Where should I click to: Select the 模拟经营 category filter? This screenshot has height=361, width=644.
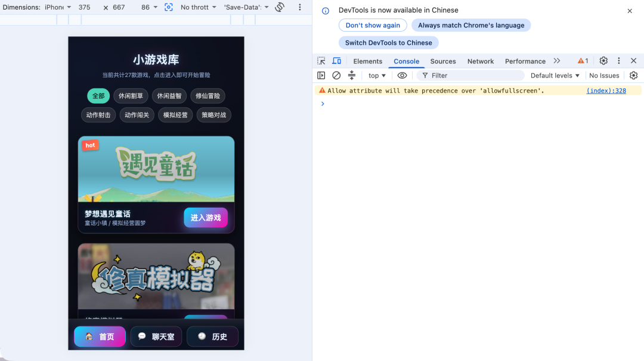click(x=175, y=115)
